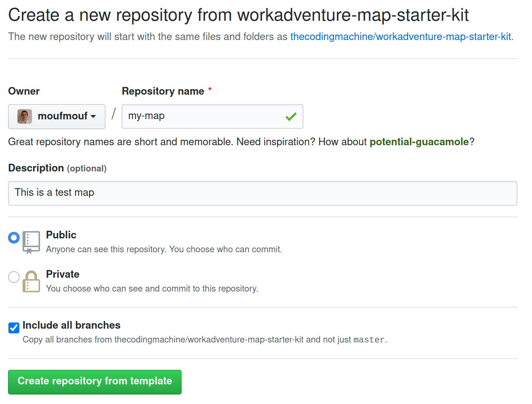Click the private repository lock icon
Image resolution: width=532 pixels, height=404 pixels.
tap(31, 281)
